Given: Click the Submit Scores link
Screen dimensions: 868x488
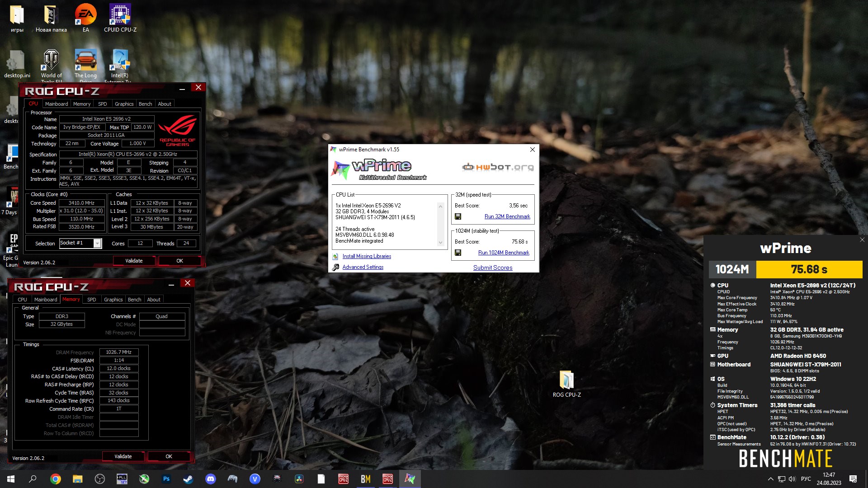Looking at the screenshot, I should point(493,267).
